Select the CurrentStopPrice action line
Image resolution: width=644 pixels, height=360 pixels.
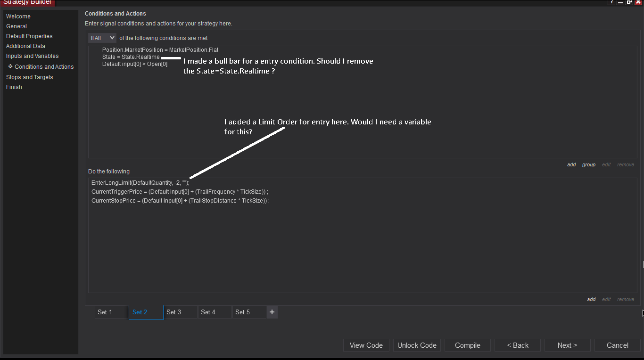[180, 201]
